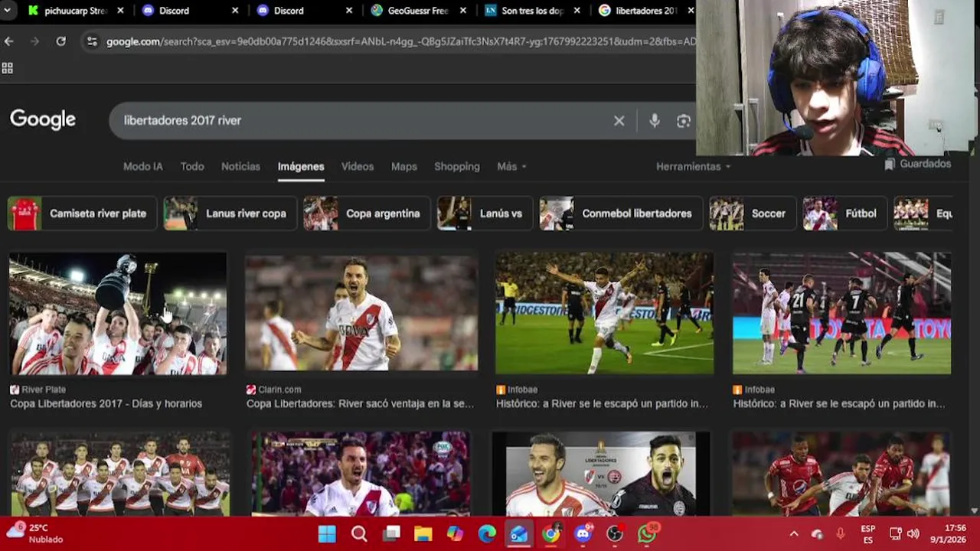980x551 pixels.
Task: Open Outlook mail app on taskbar
Action: pyautogui.click(x=519, y=533)
